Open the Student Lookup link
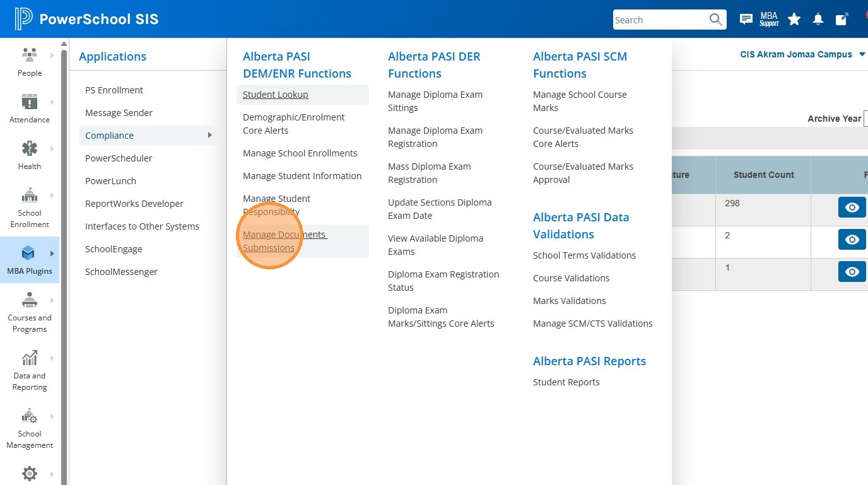Image resolution: width=868 pixels, height=485 pixels. (x=276, y=95)
